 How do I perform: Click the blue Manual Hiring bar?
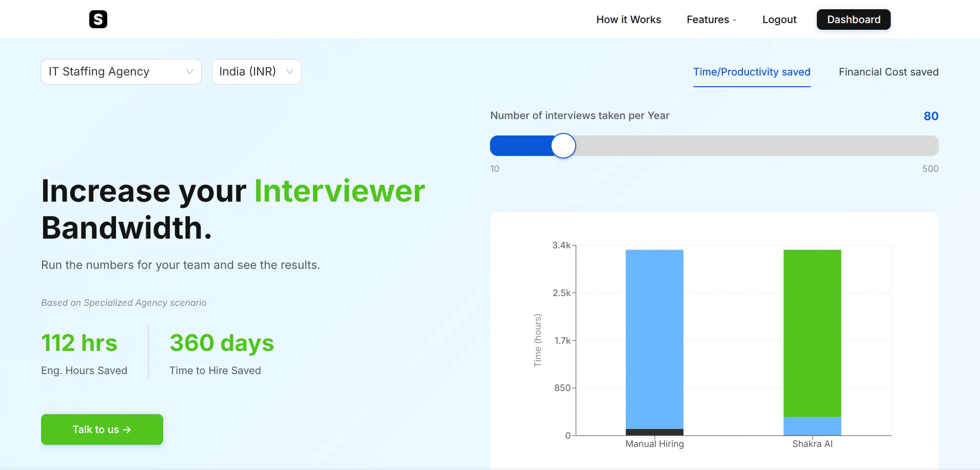(655, 339)
